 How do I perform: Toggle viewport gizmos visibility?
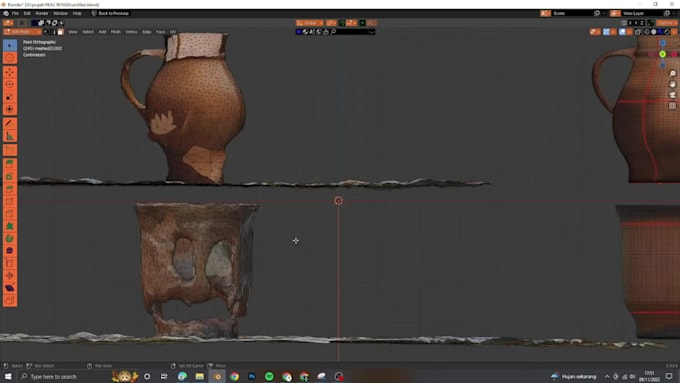coord(606,32)
